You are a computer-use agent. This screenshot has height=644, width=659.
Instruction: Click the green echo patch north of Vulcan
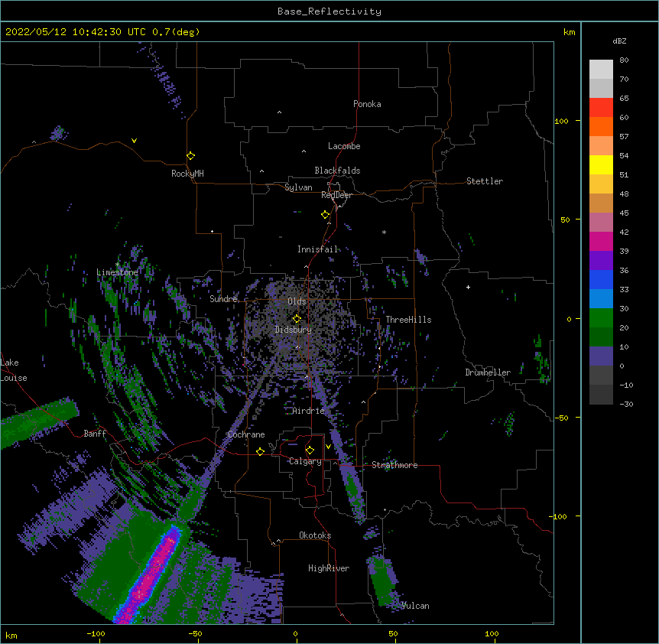click(x=381, y=580)
